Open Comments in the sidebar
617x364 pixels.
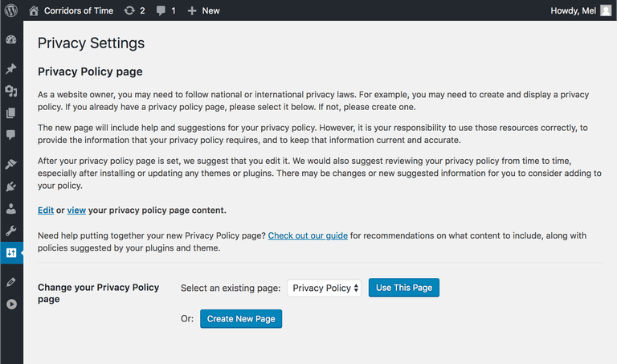[x=11, y=135]
